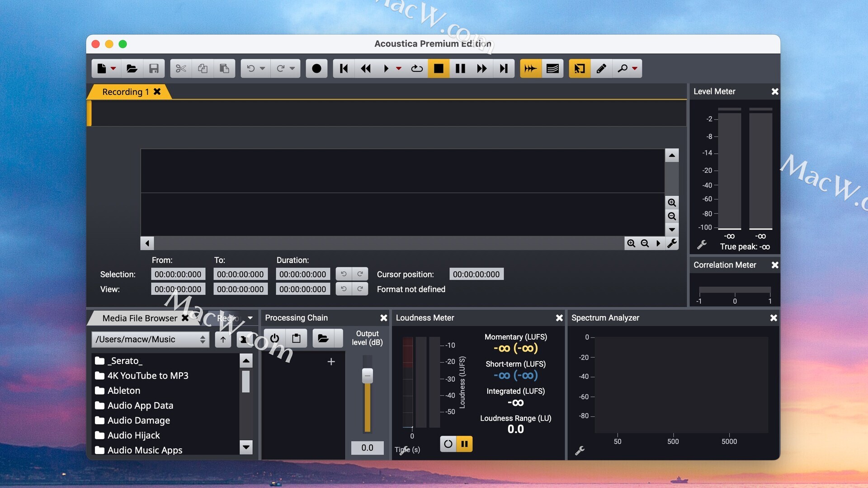Zoom out vertically on the waveform

(x=672, y=216)
